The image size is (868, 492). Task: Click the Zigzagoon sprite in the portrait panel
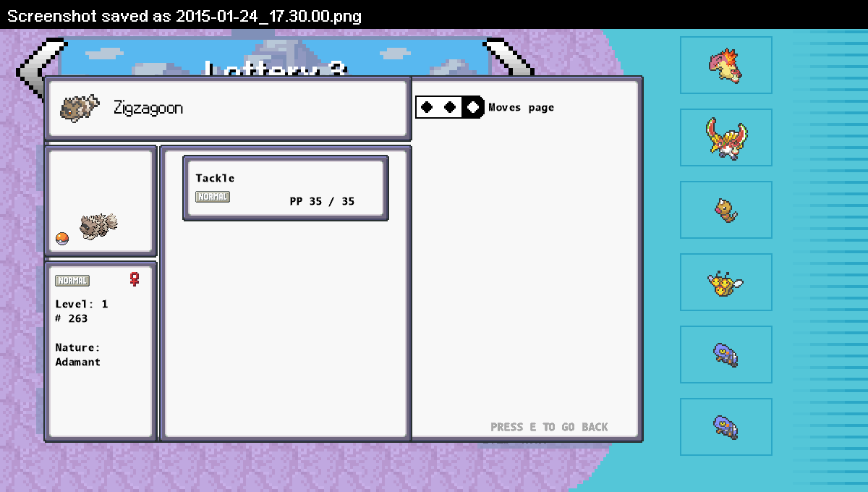(98, 226)
